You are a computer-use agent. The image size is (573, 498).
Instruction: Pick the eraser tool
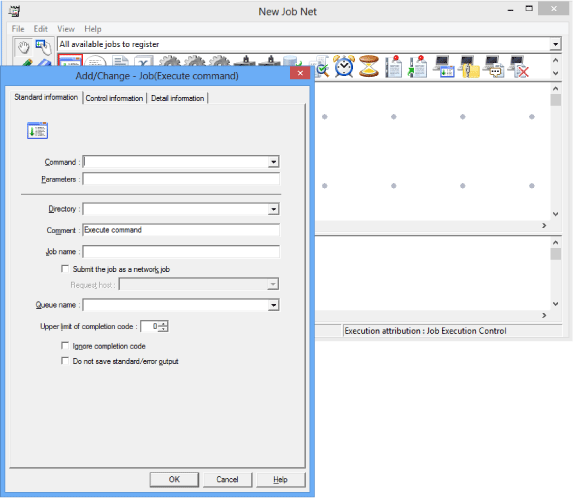click(44, 62)
